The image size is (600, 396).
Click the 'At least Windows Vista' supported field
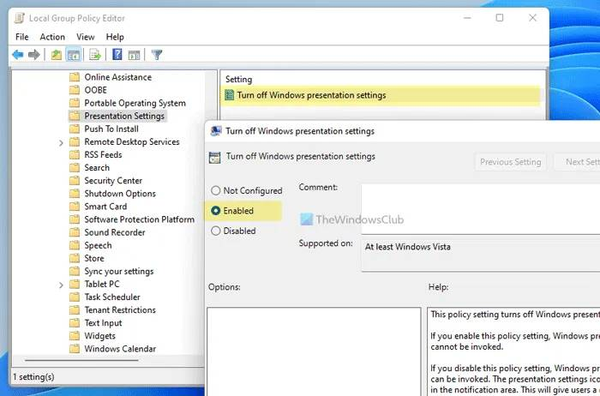[x=481, y=254]
